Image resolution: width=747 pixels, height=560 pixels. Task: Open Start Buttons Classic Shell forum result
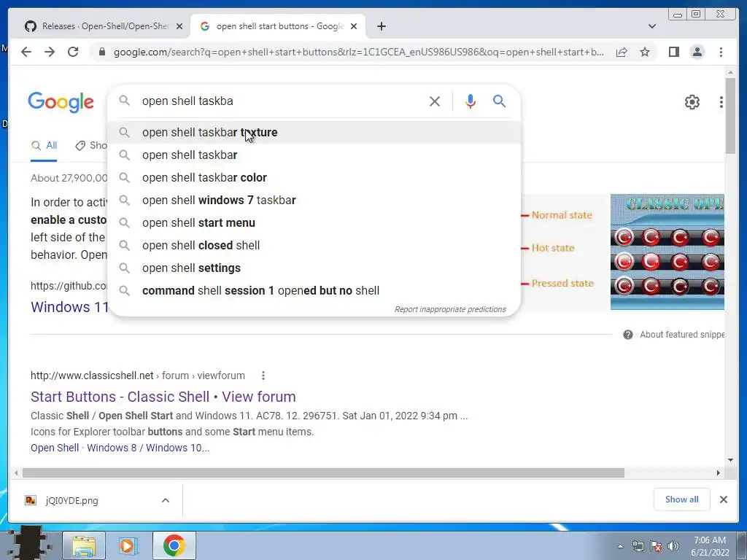tap(163, 397)
